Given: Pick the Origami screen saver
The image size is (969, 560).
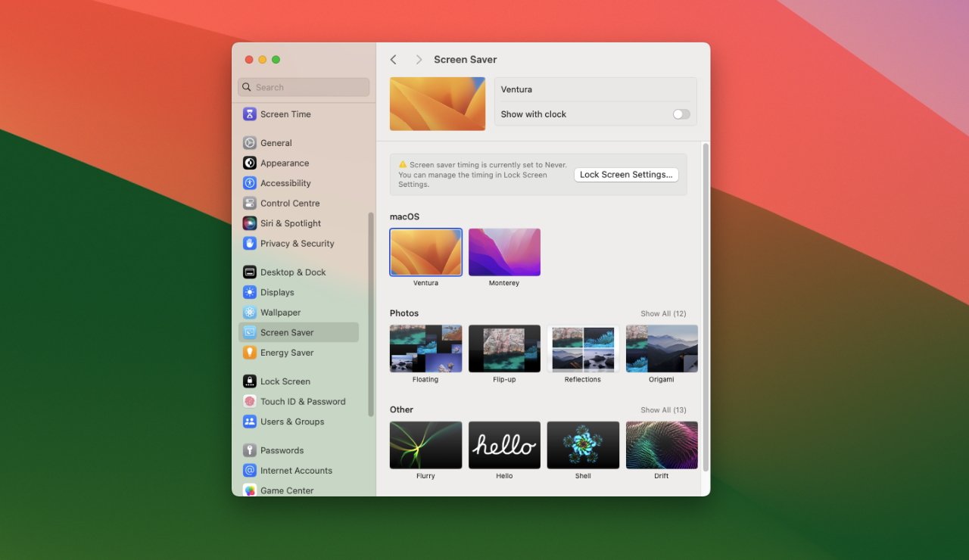Looking at the screenshot, I should [x=662, y=349].
